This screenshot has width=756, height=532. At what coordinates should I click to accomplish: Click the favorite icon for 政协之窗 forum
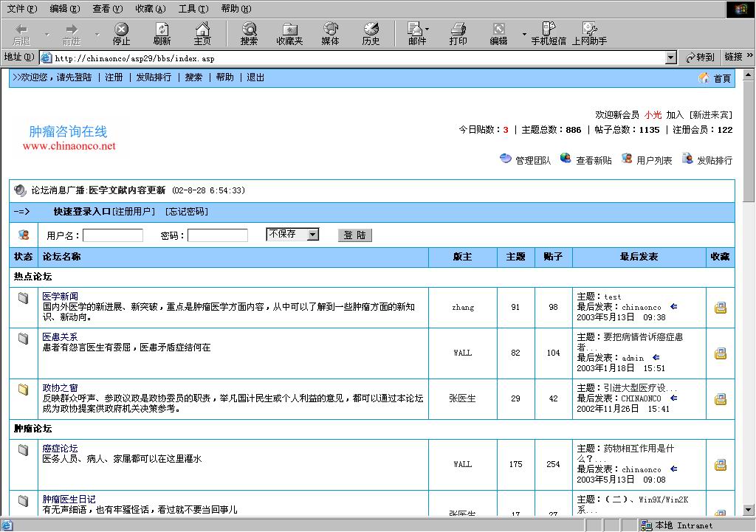point(721,399)
